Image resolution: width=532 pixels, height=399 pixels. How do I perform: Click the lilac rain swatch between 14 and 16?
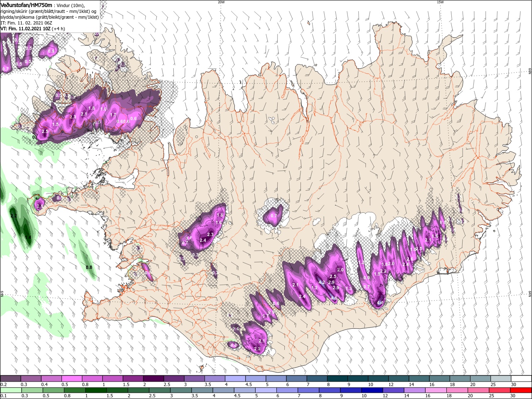pyautogui.click(x=415, y=390)
